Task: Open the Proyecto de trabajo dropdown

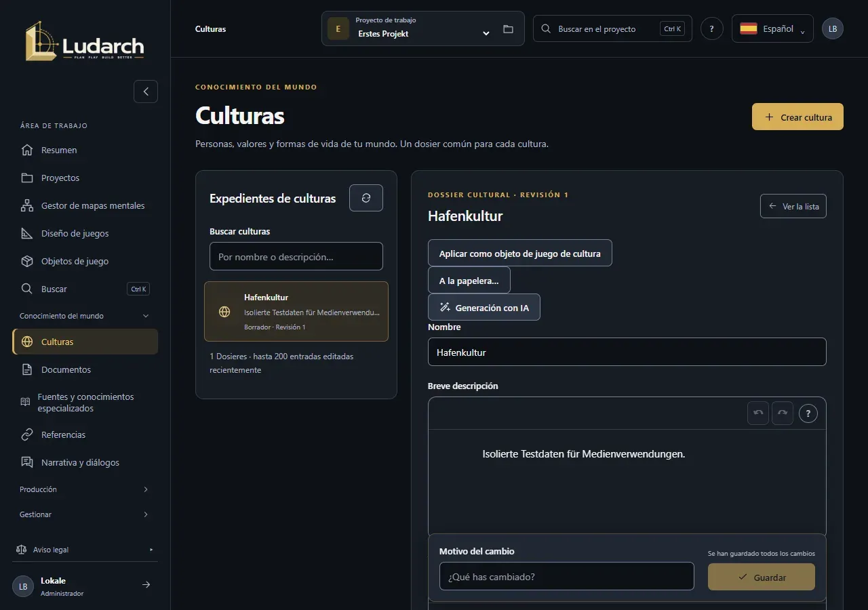Action: (x=423, y=28)
